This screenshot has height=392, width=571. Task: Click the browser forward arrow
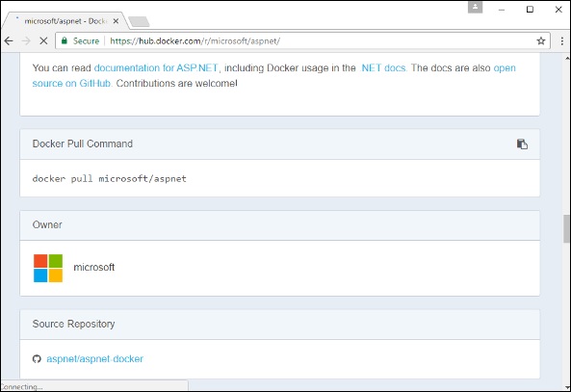point(26,40)
